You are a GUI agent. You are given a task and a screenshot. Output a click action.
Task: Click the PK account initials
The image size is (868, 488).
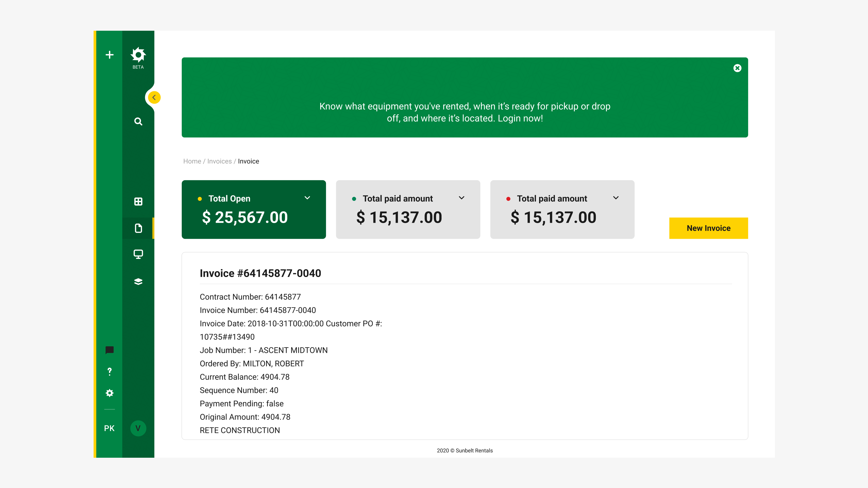coord(109,428)
